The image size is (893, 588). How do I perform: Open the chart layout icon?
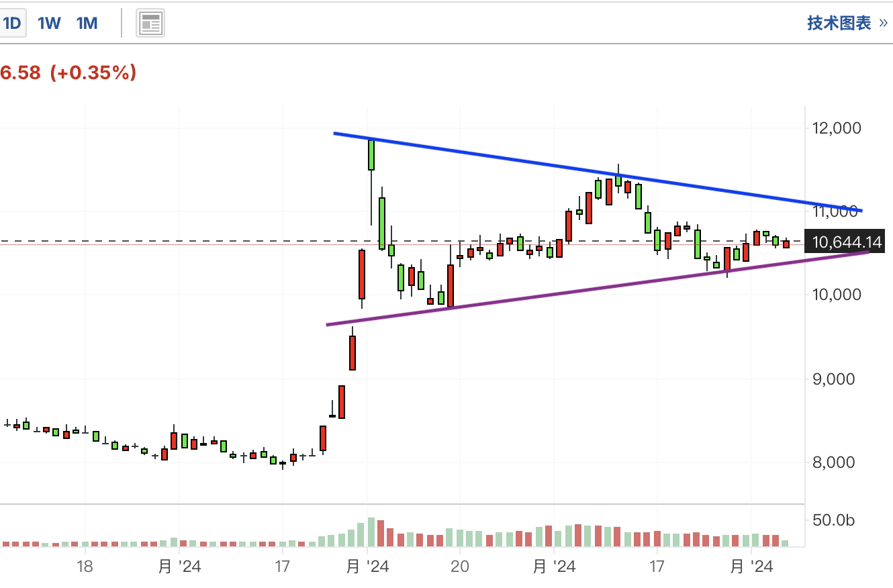click(150, 24)
